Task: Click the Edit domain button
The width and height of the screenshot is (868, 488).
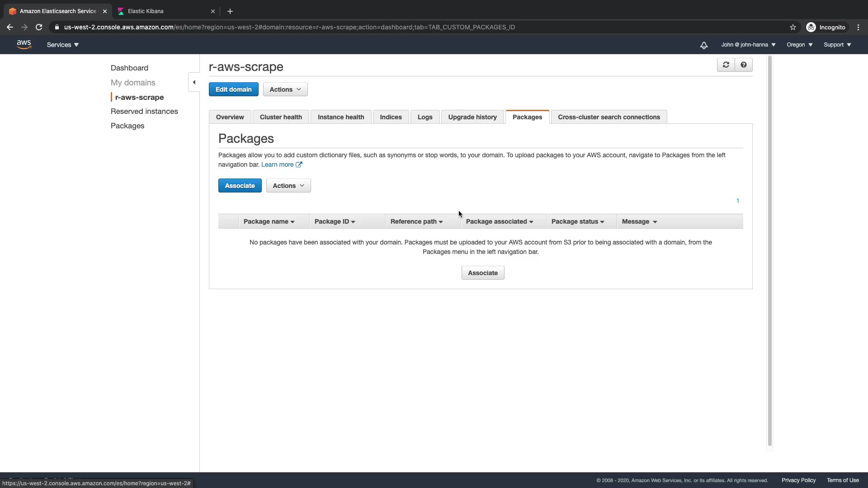Action: pos(233,89)
